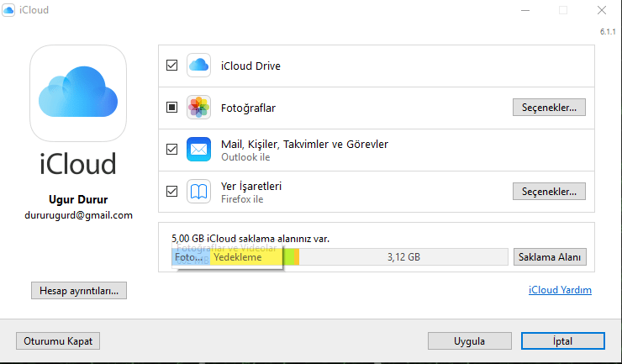Click the Uygula button

point(470,341)
